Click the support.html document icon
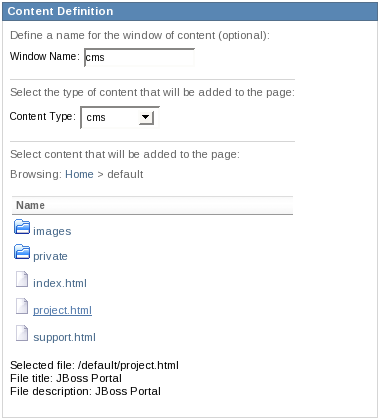379x420 pixels. coord(22,333)
